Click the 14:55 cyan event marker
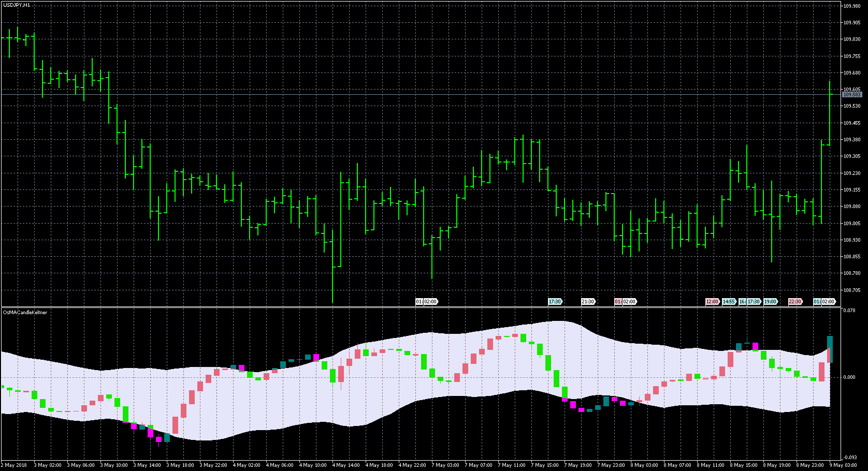The image size is (868, 471). (x=729, y=301)
